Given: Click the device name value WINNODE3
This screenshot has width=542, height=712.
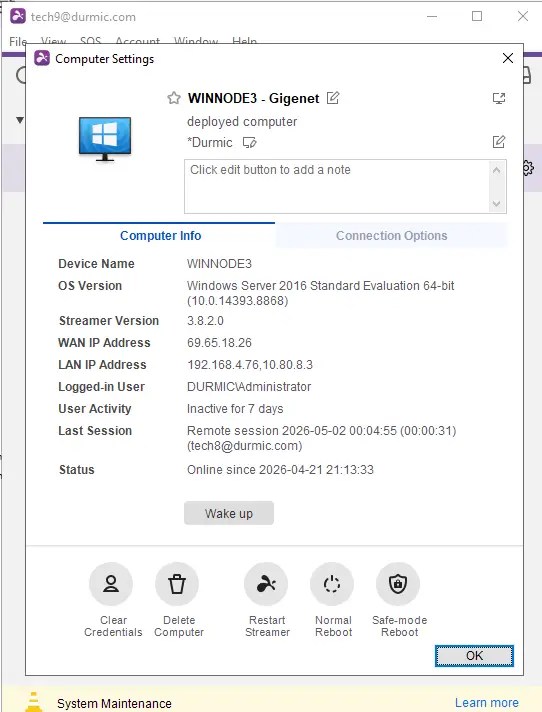Looking at the screenshot, I should (219, 264).
